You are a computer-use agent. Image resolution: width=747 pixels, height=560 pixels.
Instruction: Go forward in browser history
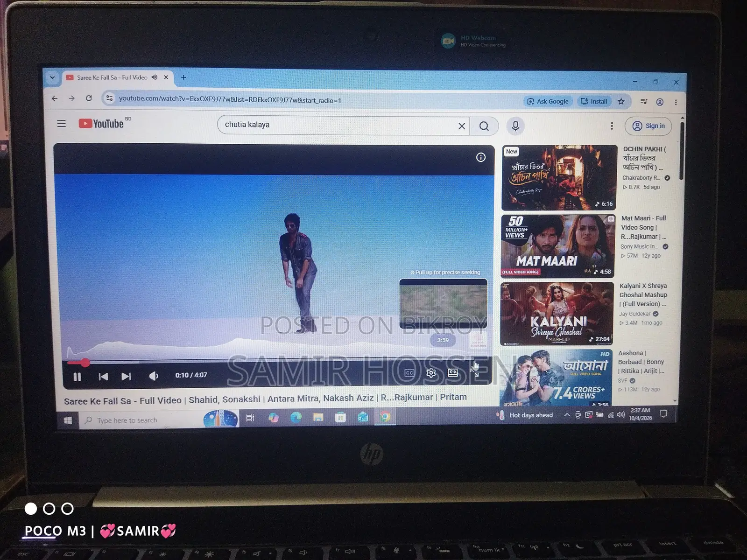click(x=71, y=98)
